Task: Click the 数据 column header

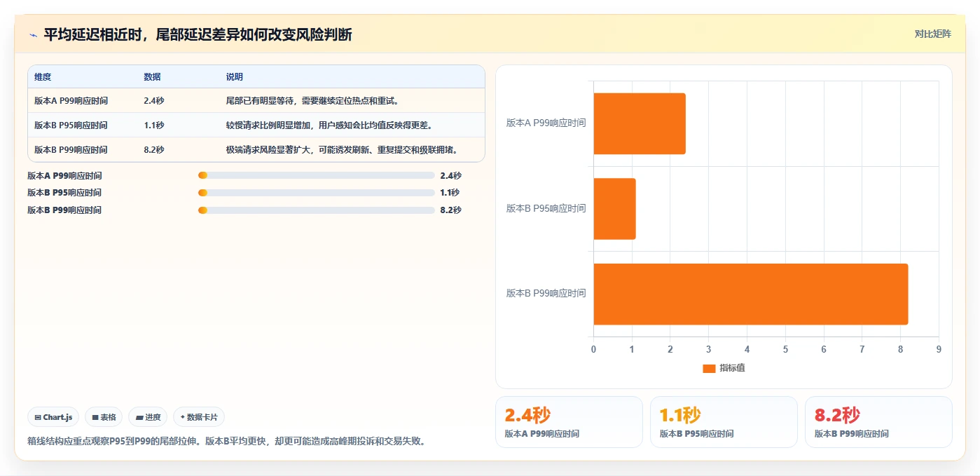Action: 152,77
